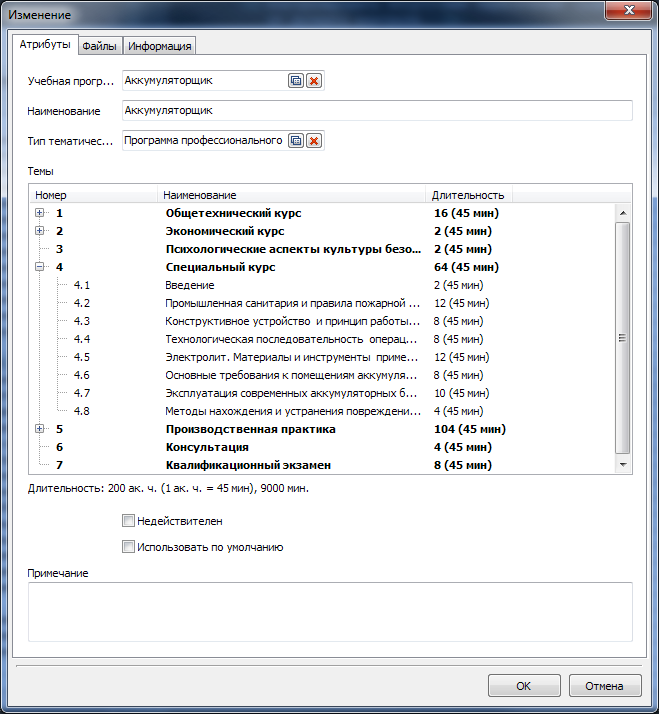Sort by the Номер column header

(x=93, y=195)
